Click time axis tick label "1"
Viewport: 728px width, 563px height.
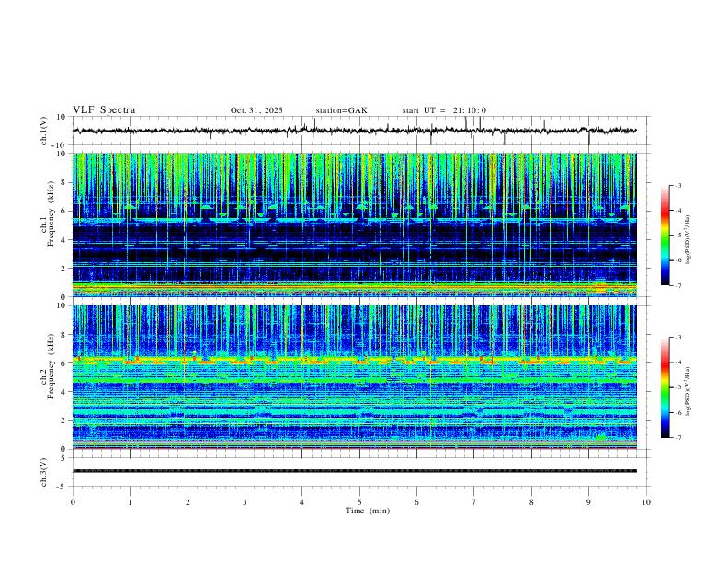tap(130, 502)
